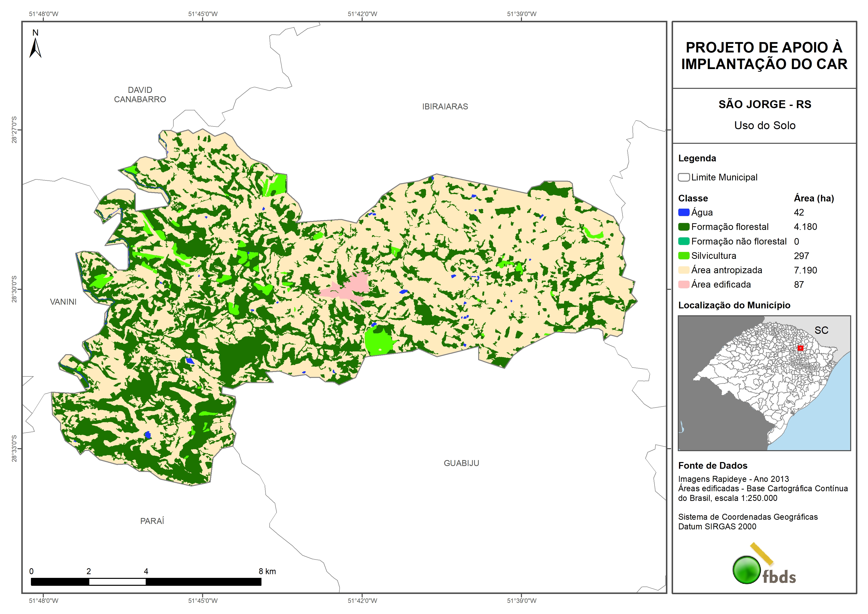Screen dimensions: 868x614
Task: Click the PARAÍ municipality label
Action: (152, 521)
